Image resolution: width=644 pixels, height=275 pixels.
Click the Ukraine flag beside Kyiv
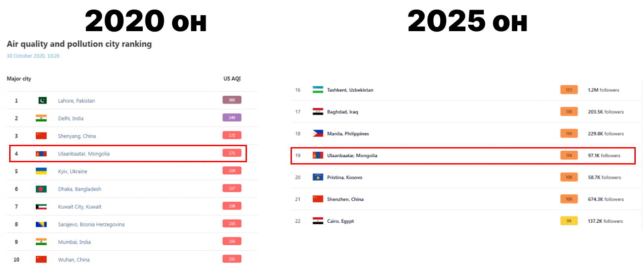coord(41,171)
